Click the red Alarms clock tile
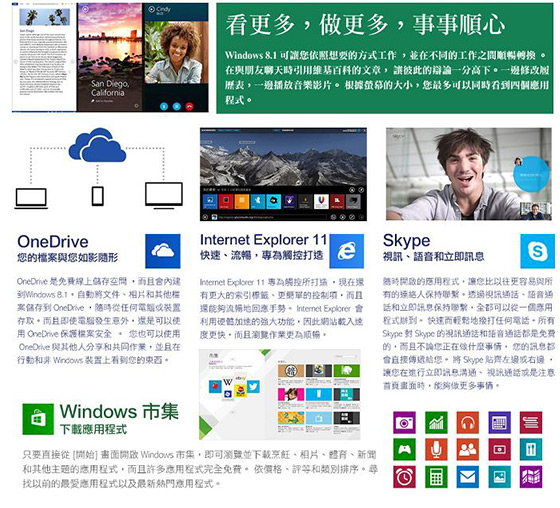The image size is (560, 508). point(404,477)
